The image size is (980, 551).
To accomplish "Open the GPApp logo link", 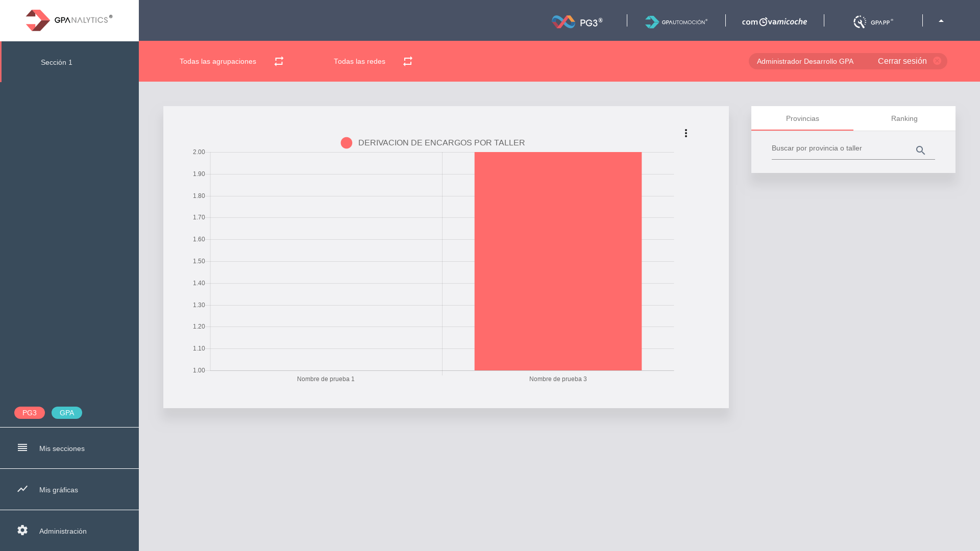I will coord(873,21).
